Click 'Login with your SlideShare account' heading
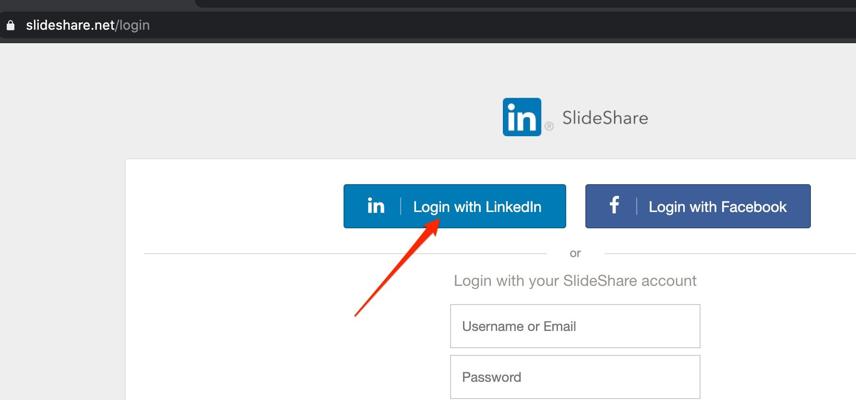Viewport: 856px width, 400px height. 575,281
